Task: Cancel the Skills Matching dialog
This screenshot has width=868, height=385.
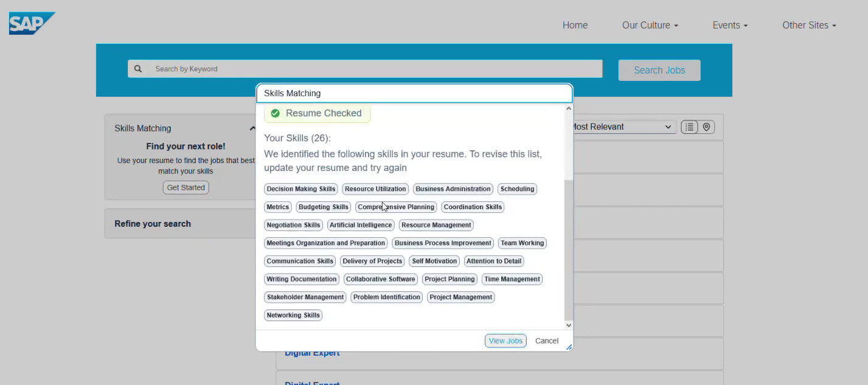Action: click(546, 341)
